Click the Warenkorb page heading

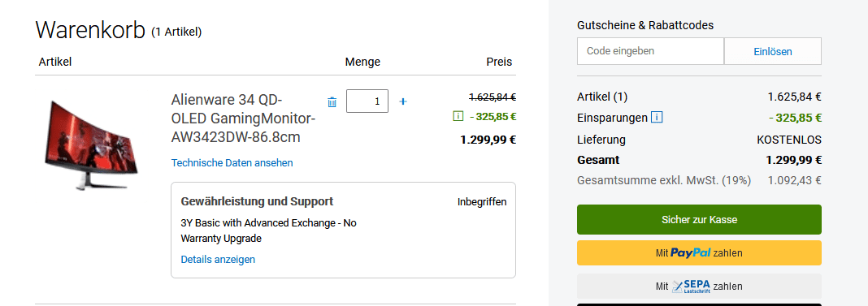(x=90, y=30)
